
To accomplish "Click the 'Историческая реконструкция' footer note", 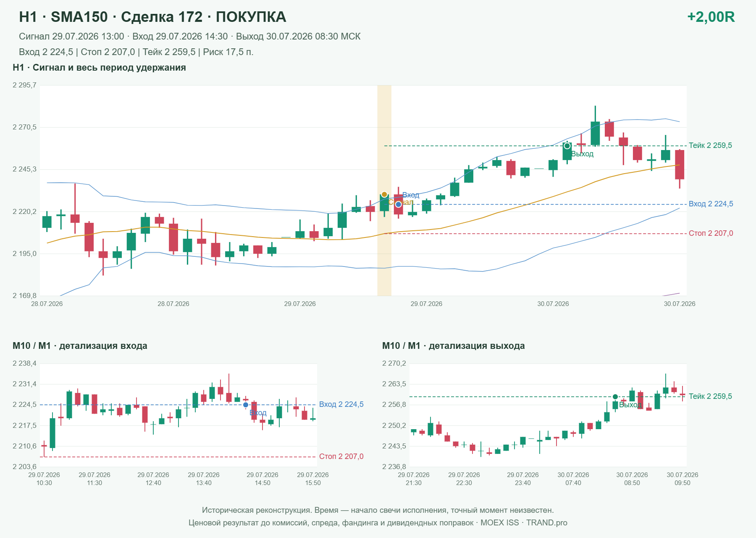I will pyautogui.click(x=378, y=510).
